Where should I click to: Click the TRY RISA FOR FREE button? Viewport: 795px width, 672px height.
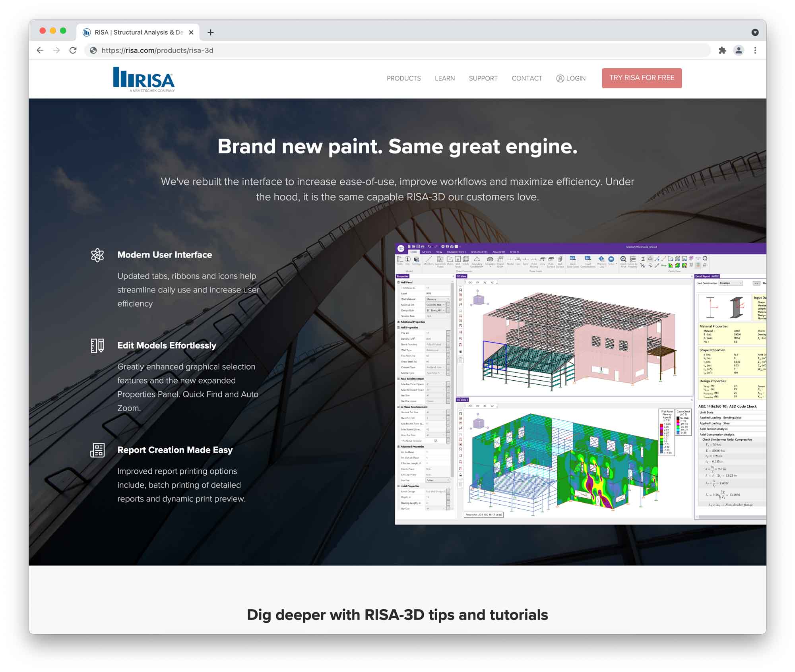(642, 78)
